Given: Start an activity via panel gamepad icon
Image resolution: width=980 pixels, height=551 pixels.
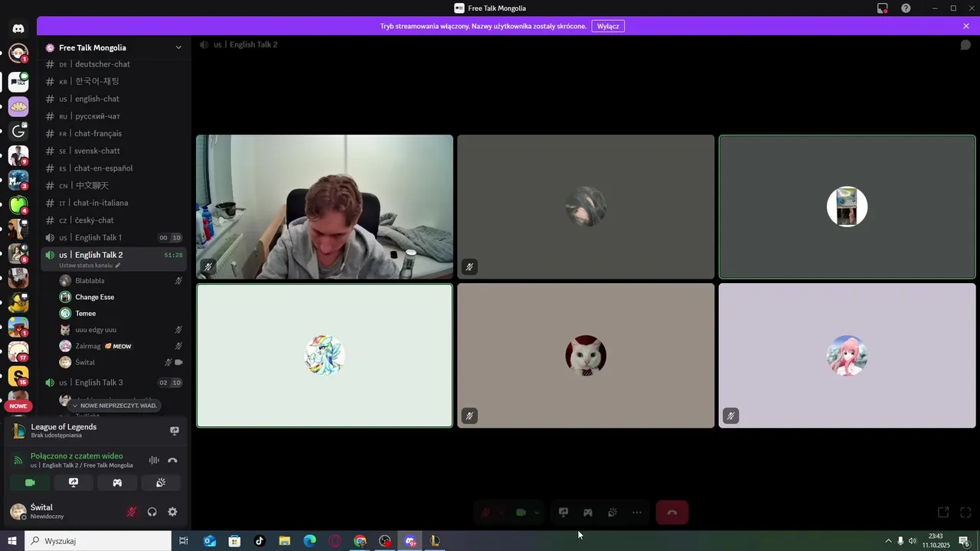Looking at the screenshot, I should click(117, 483).
